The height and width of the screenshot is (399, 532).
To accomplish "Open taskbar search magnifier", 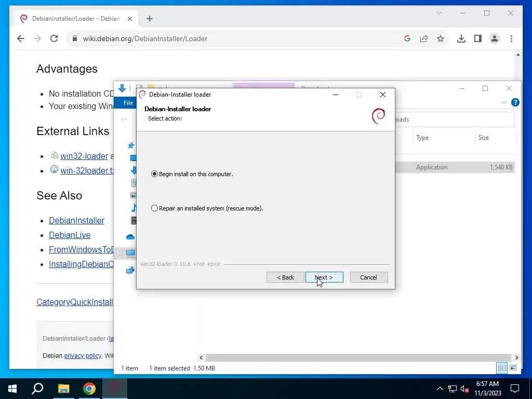I will coord(37,389).
